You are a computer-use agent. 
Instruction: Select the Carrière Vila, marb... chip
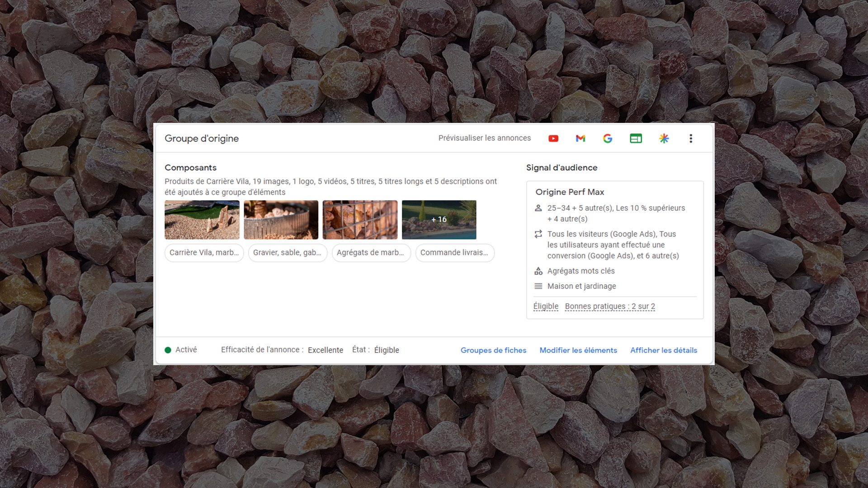pyautogui.click(x=204, y=253)
